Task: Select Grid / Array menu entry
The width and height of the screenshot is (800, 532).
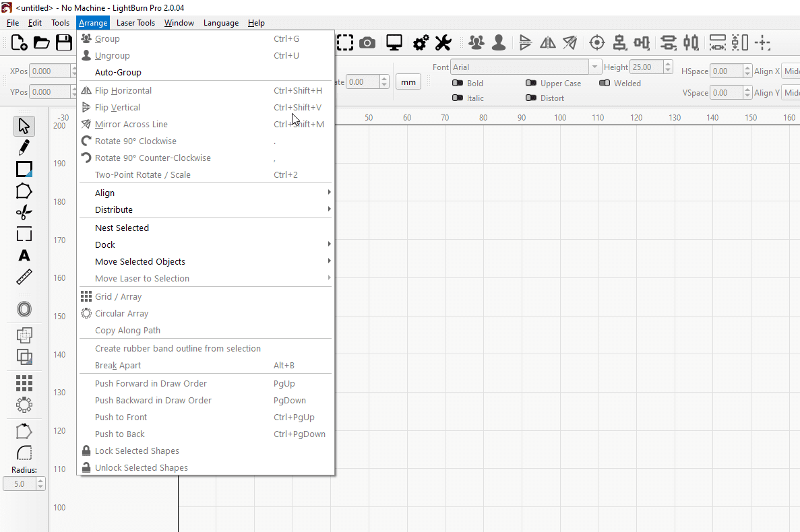Action: pos(206,296)
